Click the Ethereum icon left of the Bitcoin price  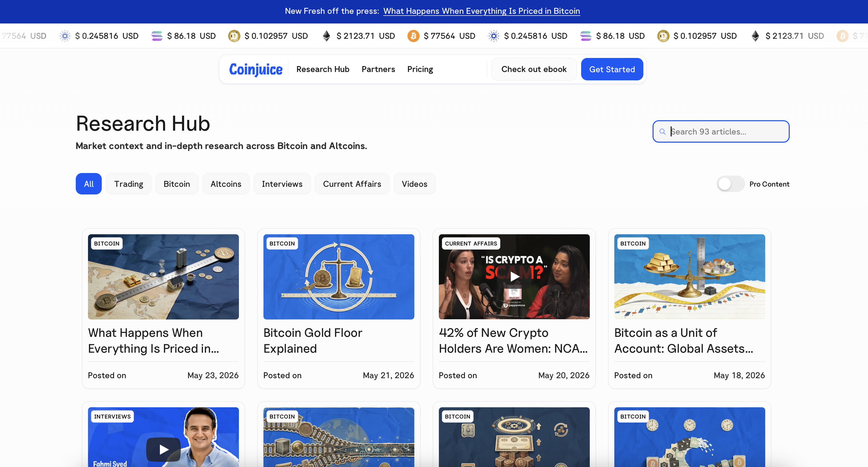click(x=326, y=36)
